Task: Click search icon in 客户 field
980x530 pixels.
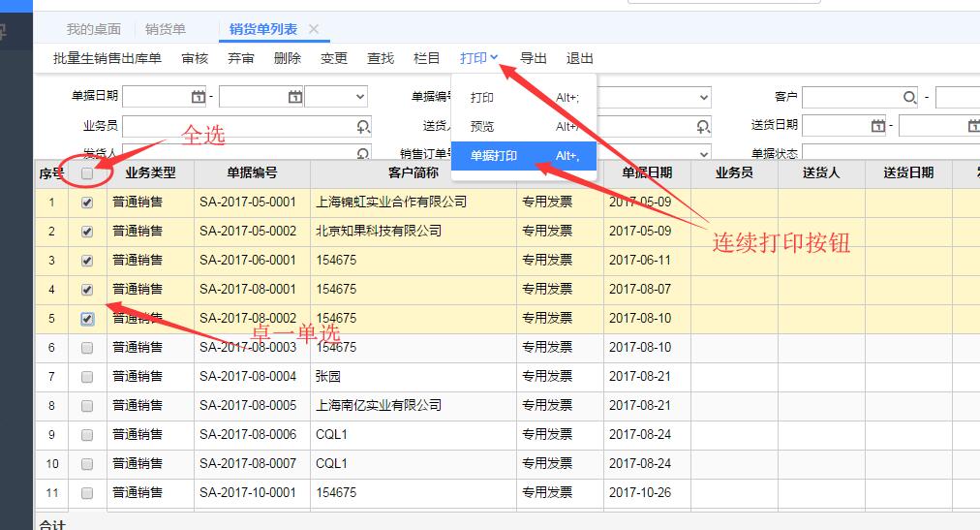Action: pos(909,97)
